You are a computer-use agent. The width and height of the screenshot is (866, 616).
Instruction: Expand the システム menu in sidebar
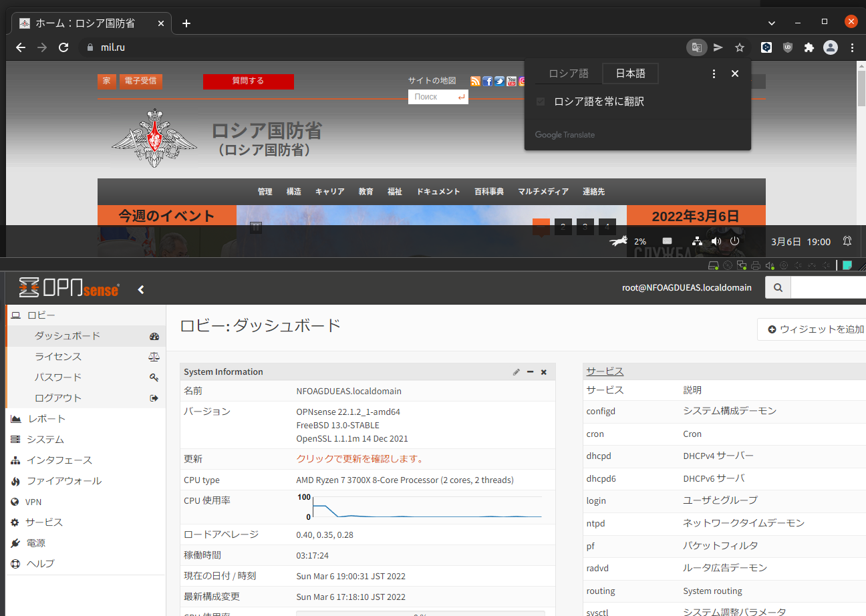(86, 440)
